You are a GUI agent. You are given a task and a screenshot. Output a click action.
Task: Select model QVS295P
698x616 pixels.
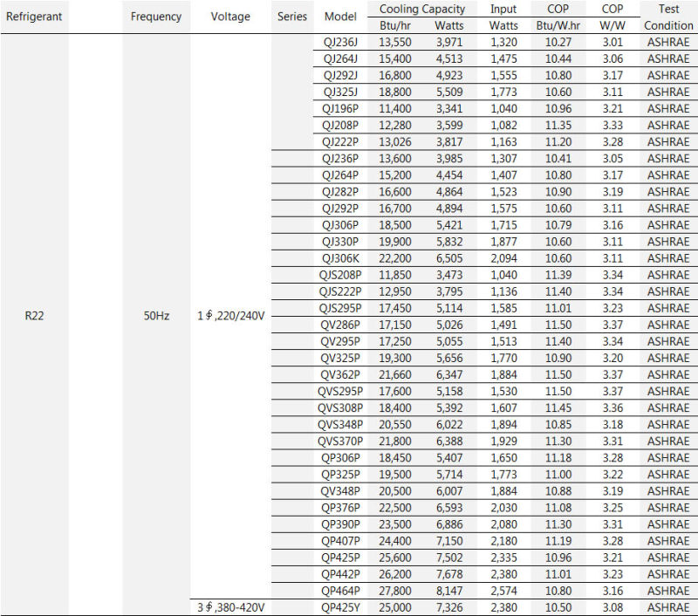click(340, 391)
